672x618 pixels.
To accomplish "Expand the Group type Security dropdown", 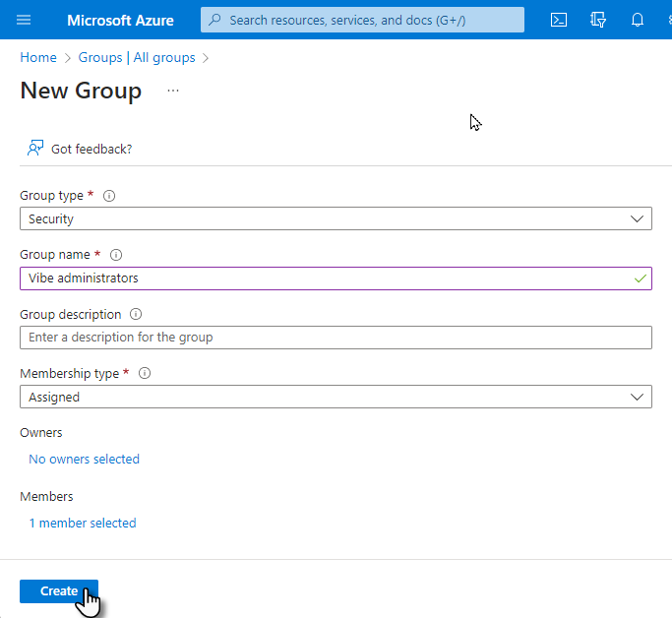I will pos(336,218).
